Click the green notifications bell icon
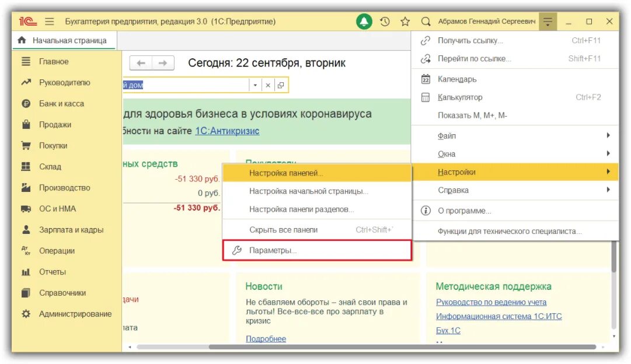Viewport: 631px width, 364px height. tap(364, 22)
